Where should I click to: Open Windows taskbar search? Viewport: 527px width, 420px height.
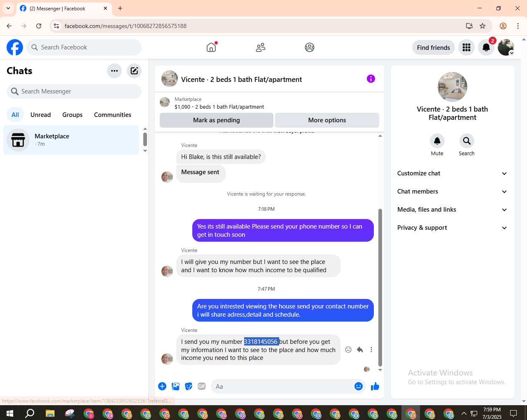(x=30, y=413)
